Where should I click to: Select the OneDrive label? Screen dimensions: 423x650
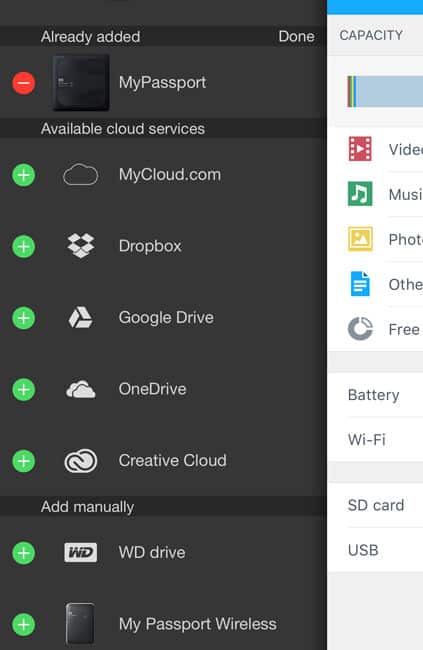tap(153, 389)
